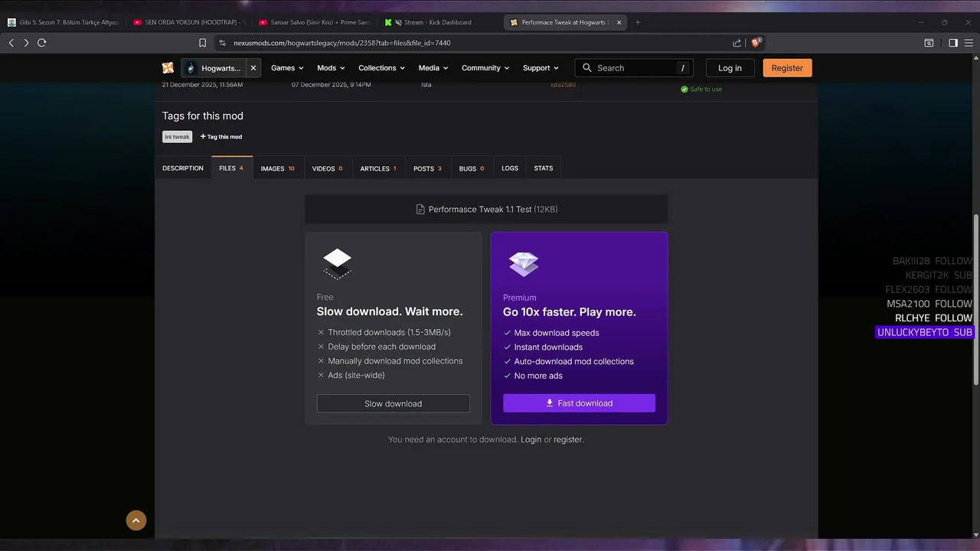This screenshot has width=980, height=551.
Task: Click Tag this mod
Action: tap(221, 137)
